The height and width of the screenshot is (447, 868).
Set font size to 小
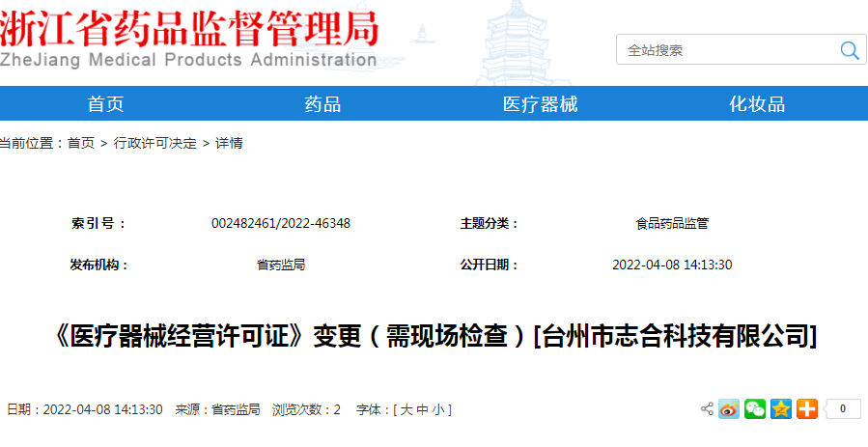[438, 410]
